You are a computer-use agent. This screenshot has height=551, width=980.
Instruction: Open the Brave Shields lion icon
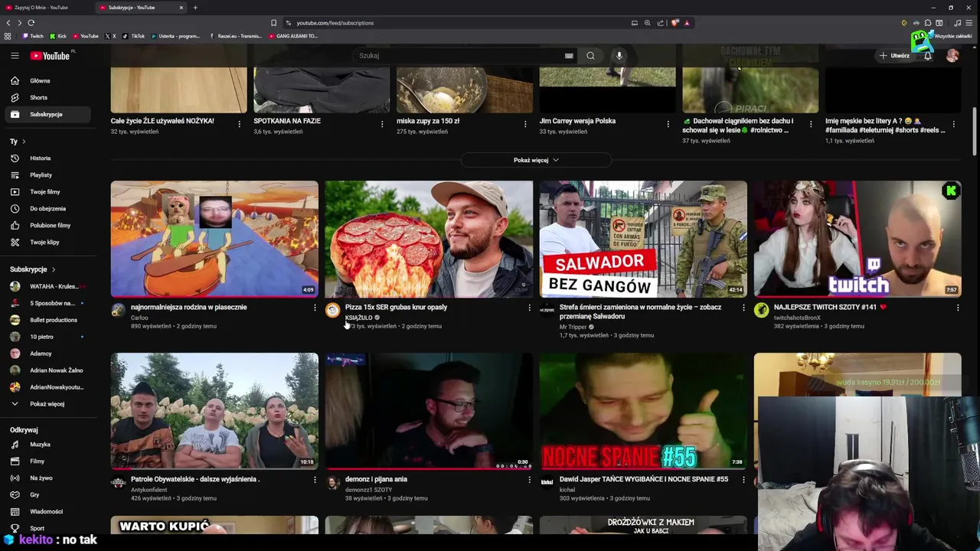[675, 23]
